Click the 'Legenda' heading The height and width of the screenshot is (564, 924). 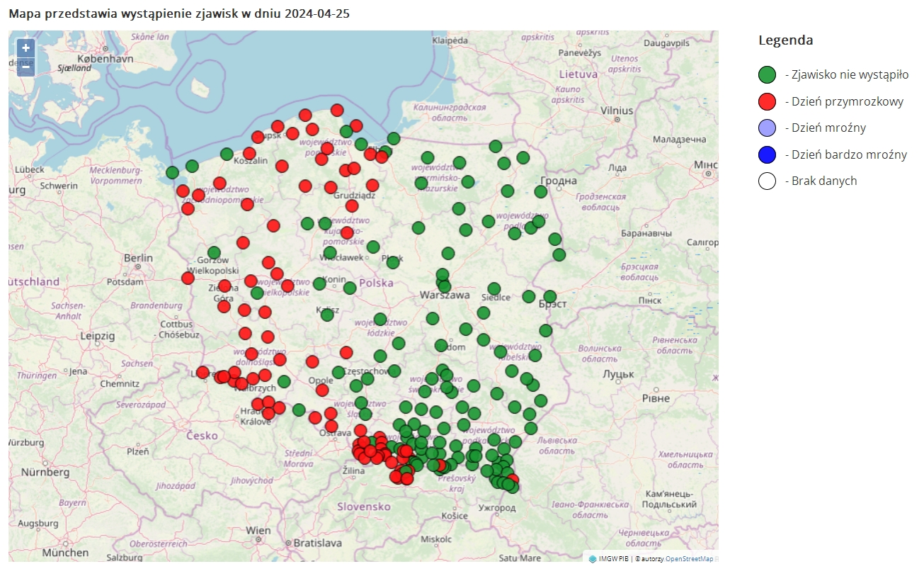786,40
